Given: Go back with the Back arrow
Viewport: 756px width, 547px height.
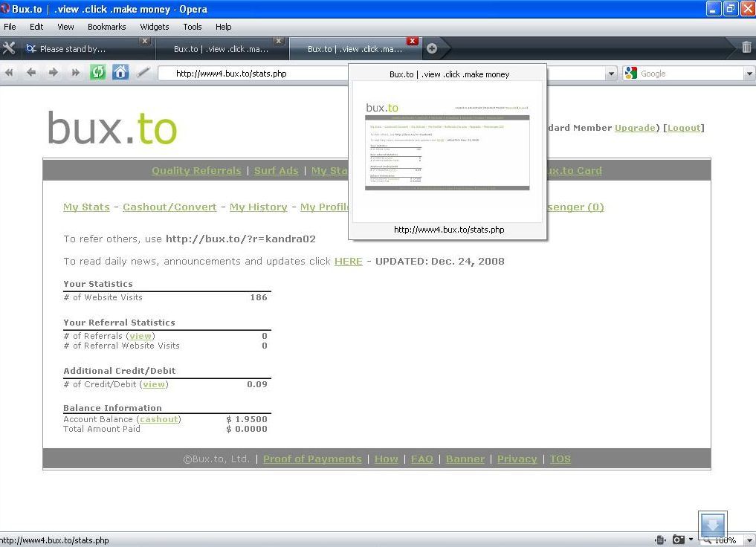Looking at the screenshot, I should click(x=31, y=73).
